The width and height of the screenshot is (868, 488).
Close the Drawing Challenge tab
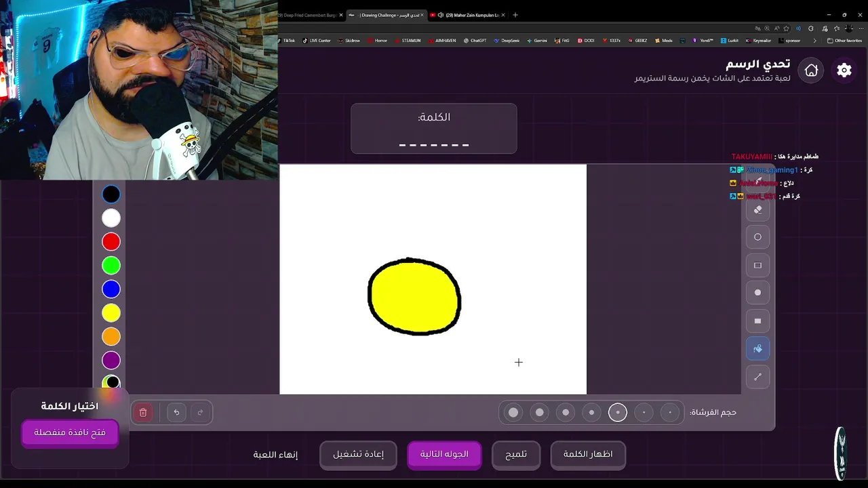pyautogui.click(x=422, y=15)
